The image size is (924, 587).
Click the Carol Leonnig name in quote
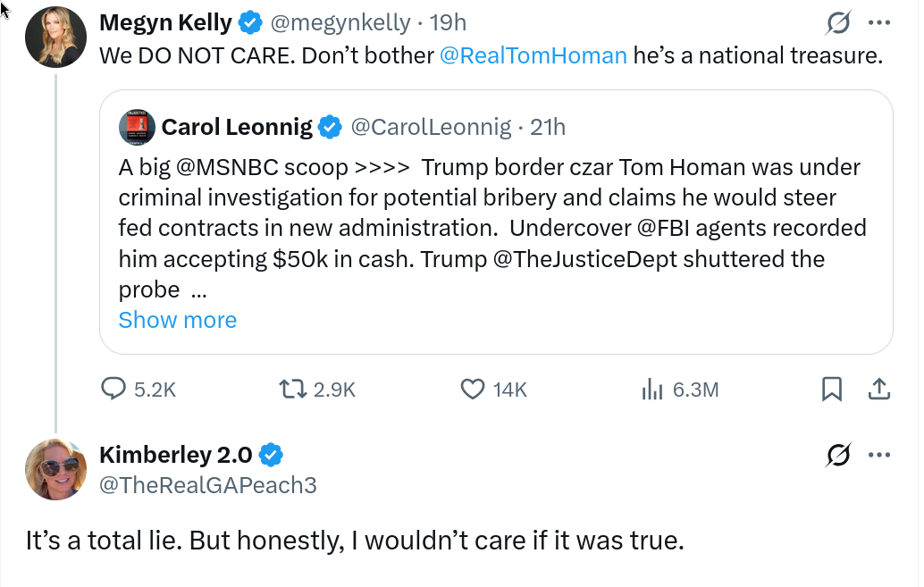click(237, 128)
